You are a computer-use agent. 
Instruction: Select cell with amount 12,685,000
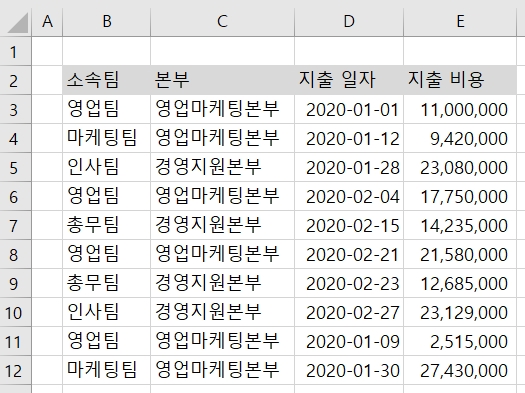tap(460, 284)
